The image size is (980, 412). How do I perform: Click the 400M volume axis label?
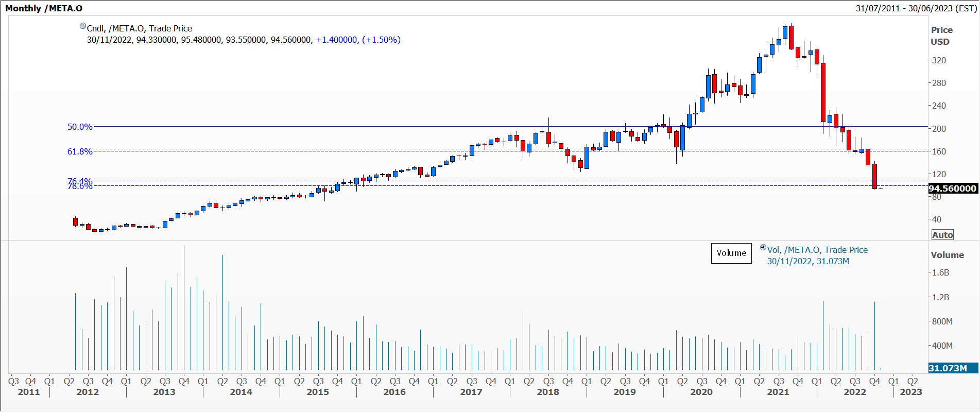click(x=942, y=346)
